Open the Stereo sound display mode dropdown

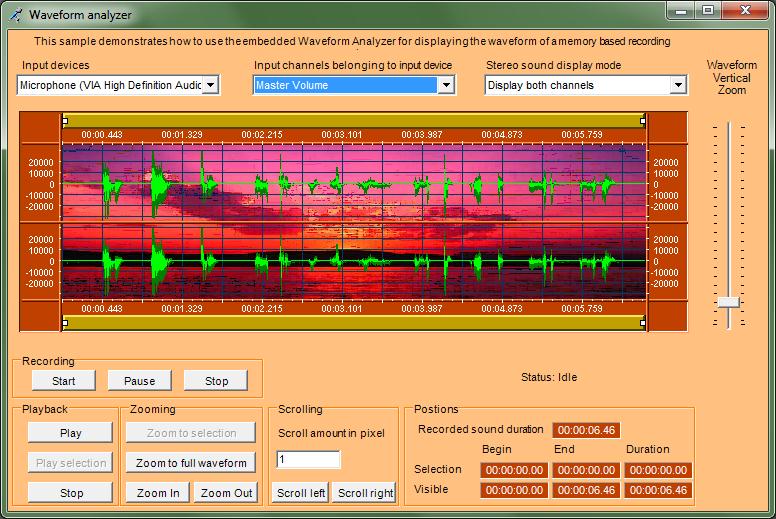[678, 86]
